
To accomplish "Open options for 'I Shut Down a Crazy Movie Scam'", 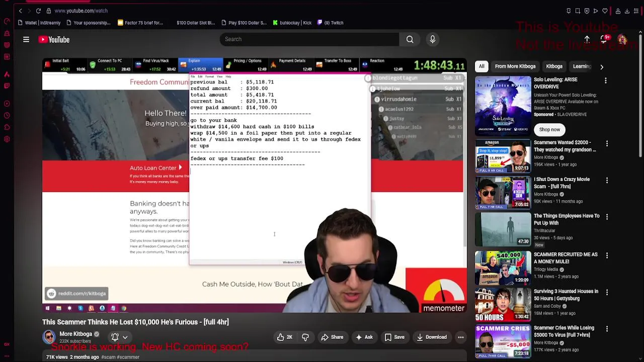I will [607, 180].
